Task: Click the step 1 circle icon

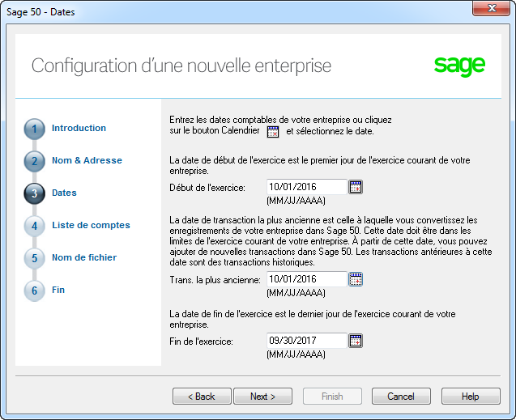Action: 34,129
